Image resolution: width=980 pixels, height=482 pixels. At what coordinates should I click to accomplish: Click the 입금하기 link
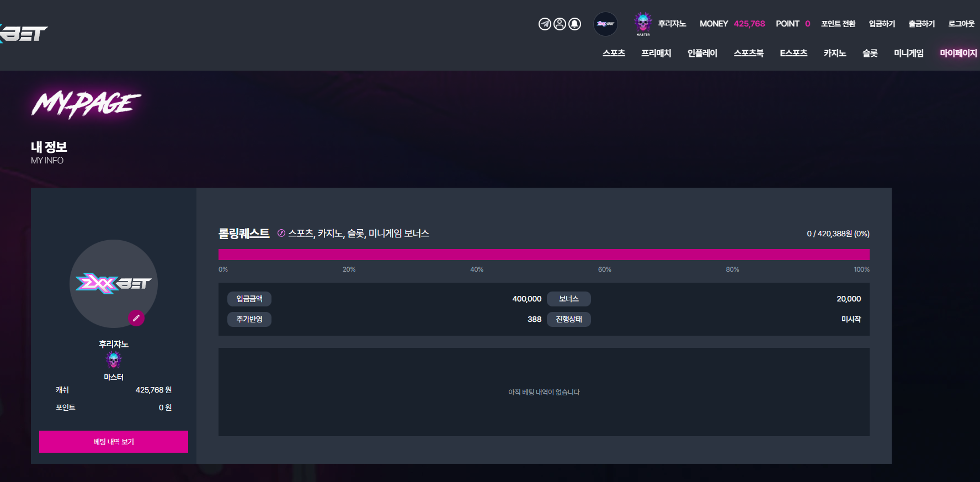click(x=882, y=24)
